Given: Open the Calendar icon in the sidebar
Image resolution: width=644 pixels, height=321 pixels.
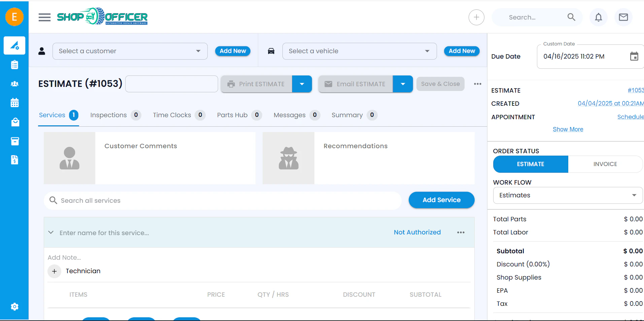Looking at the screenshot, I should click(14, 103).
